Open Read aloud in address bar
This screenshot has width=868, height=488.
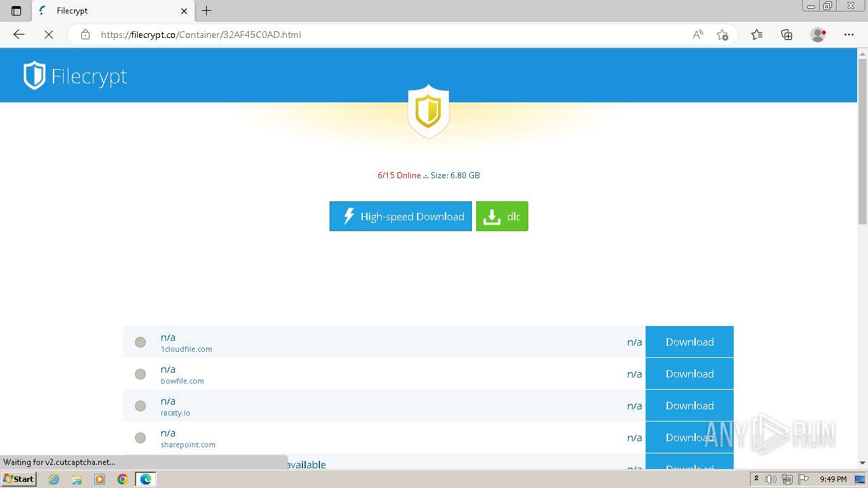tap(698, 35)
